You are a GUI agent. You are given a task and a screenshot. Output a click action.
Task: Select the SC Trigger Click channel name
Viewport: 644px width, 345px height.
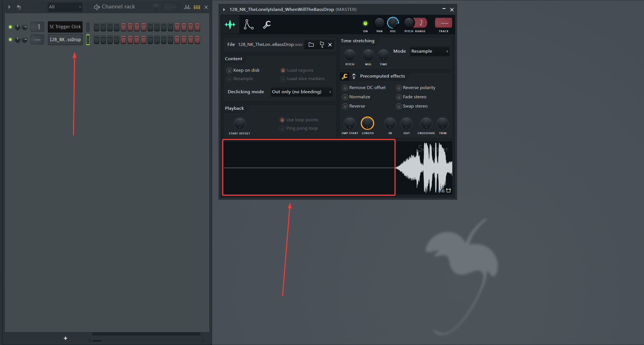tap(65, 27)
